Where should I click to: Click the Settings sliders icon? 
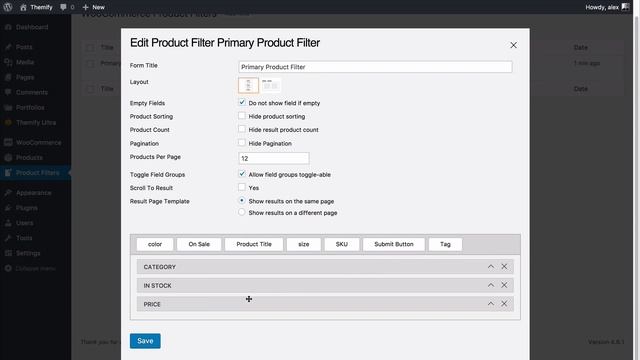tap(8, 253)
